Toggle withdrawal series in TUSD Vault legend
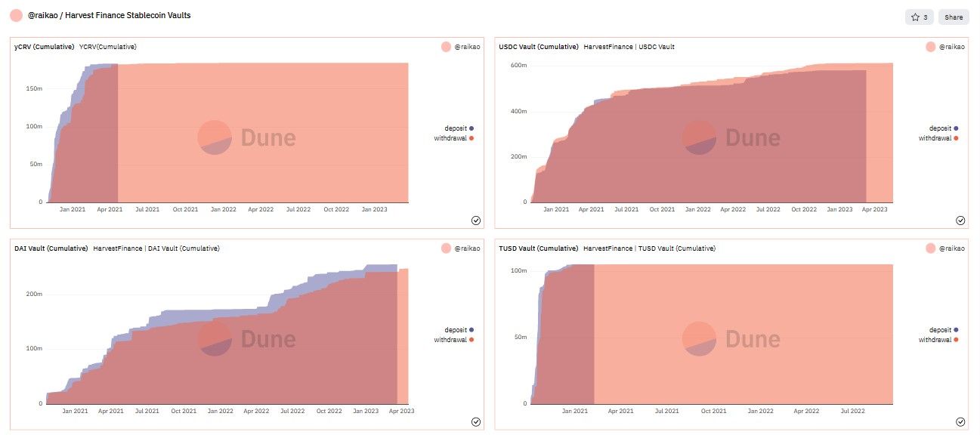Image resolution: width=980 pixels, height=435 pixels. [938, 340]
